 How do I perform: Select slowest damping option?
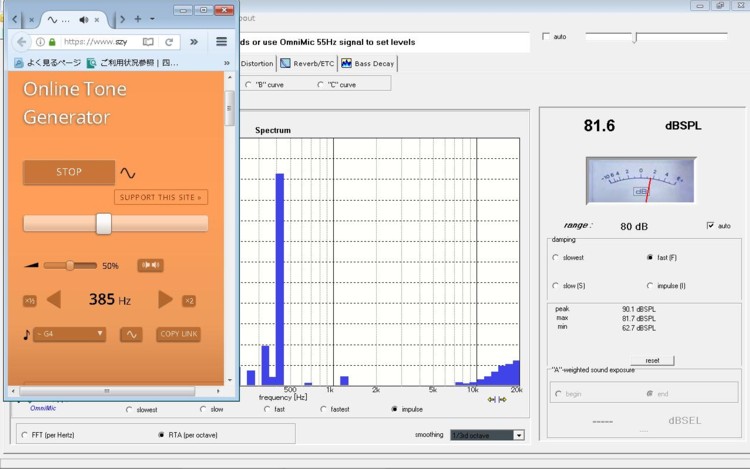[555, 257]
